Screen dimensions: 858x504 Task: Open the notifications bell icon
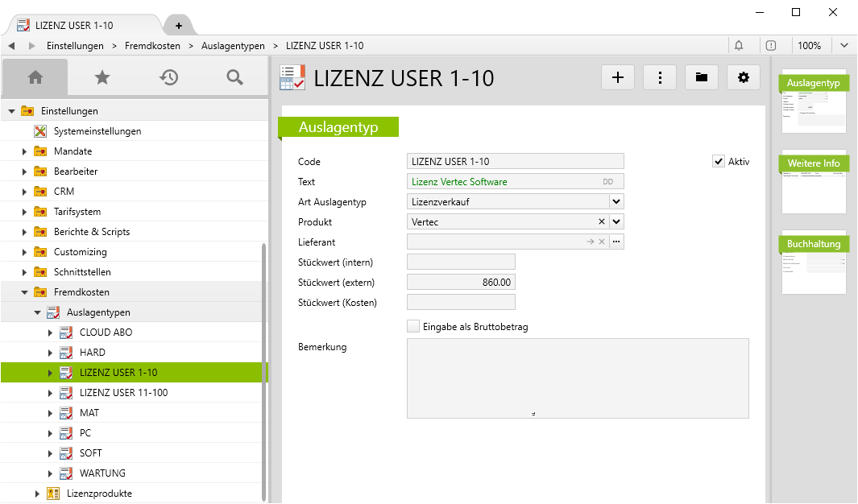pos(739,46)
